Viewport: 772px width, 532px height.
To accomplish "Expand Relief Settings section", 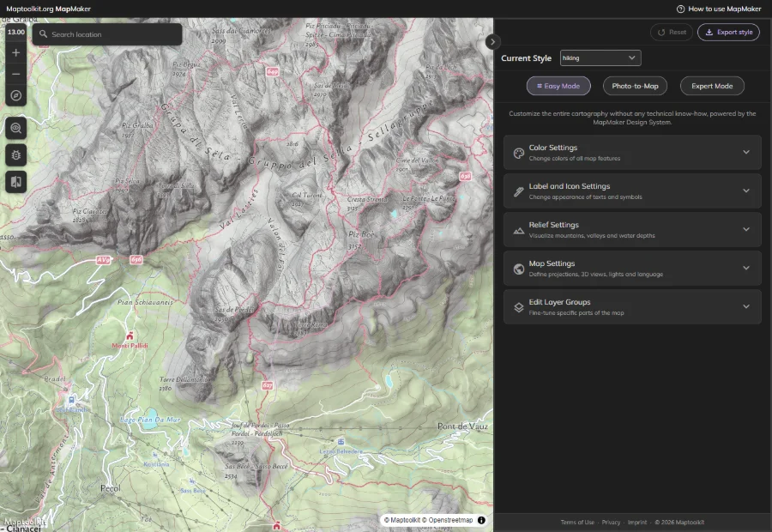I will click(x=632, y=230).
